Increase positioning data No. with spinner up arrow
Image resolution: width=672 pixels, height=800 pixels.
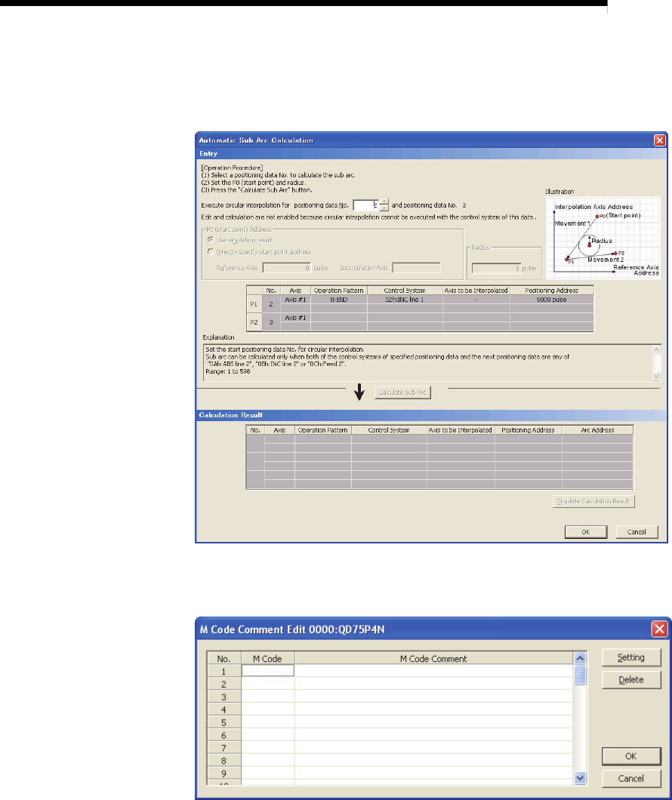pyautogui.click(x=384, y=202)
